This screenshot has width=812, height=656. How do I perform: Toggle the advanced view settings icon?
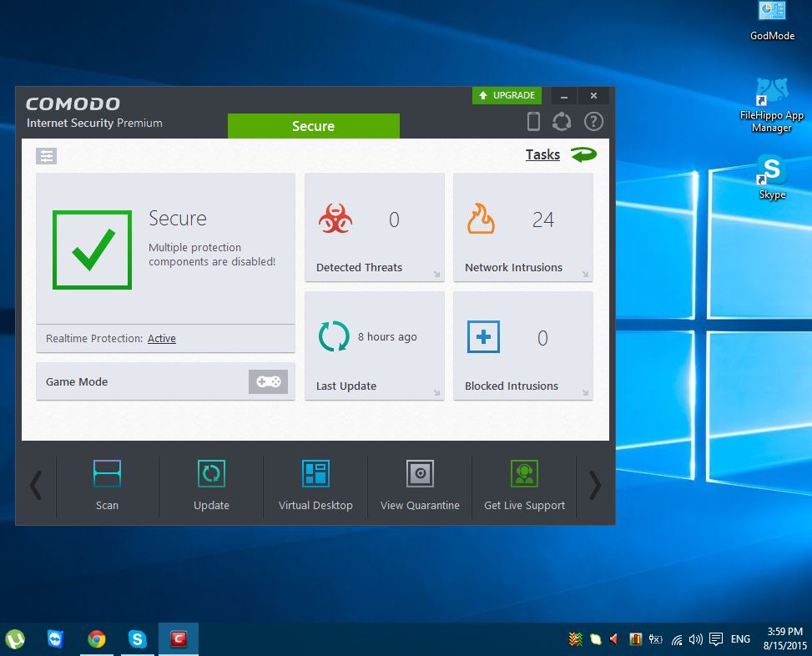click(46, 156)
